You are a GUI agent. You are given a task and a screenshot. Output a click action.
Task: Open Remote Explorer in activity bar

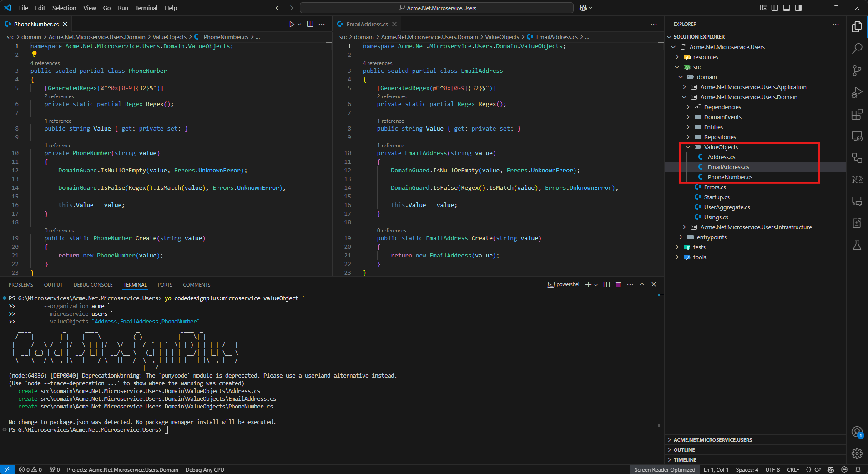pyautogui.click(x=857, y=136)
